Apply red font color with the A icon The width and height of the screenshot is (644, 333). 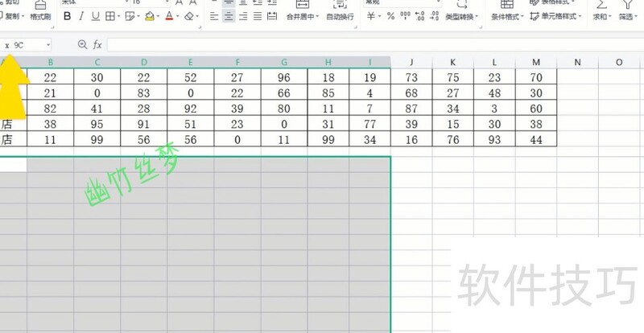[169, 16]
